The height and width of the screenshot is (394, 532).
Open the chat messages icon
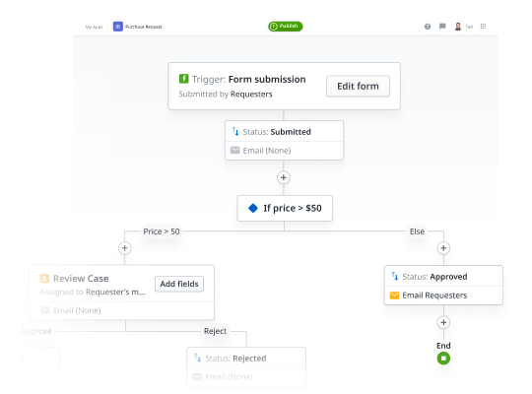(442, 27)
